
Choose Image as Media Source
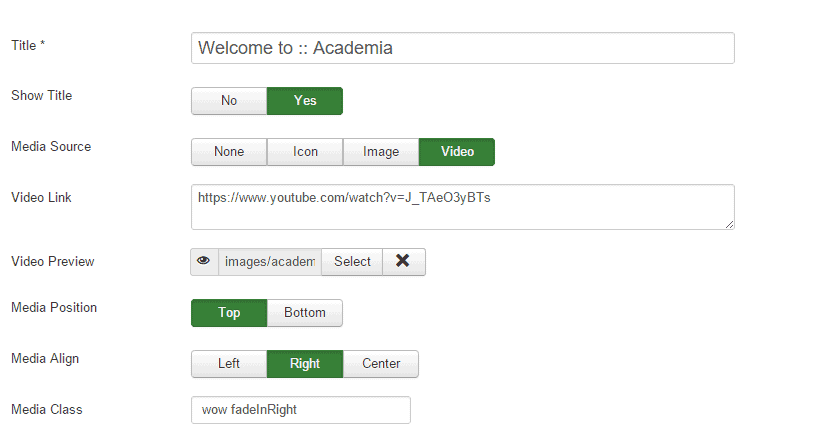381,152
